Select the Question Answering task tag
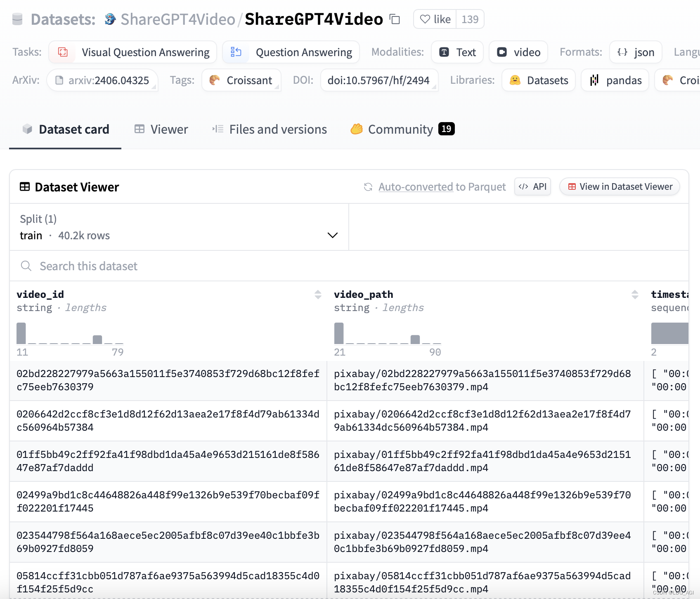700x599 pixels. (291, 52)
